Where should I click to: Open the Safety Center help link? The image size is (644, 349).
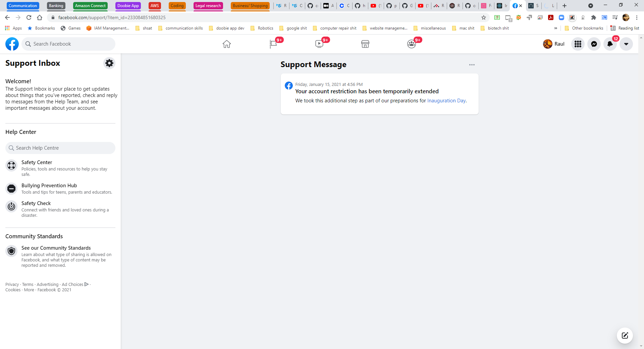coord(37,162)
